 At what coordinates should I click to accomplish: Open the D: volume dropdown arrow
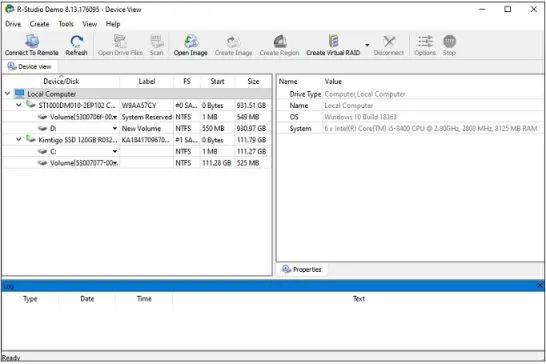[x=115, y=129]
